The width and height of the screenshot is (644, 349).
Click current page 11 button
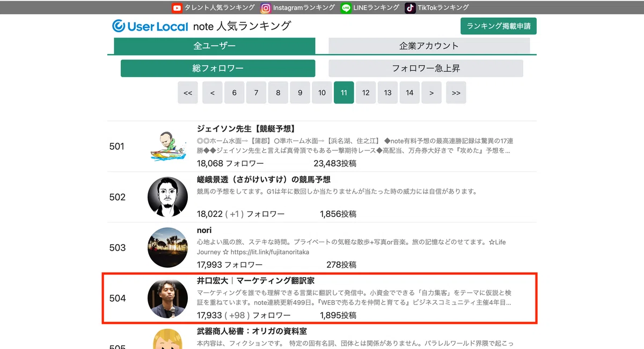click(x=344, y=92)
